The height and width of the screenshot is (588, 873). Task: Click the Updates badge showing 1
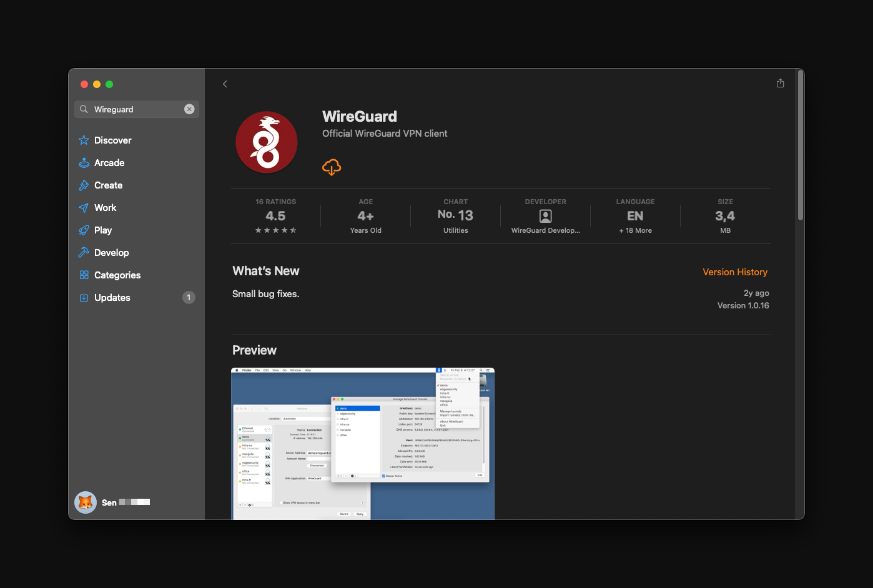pos(189,298)
